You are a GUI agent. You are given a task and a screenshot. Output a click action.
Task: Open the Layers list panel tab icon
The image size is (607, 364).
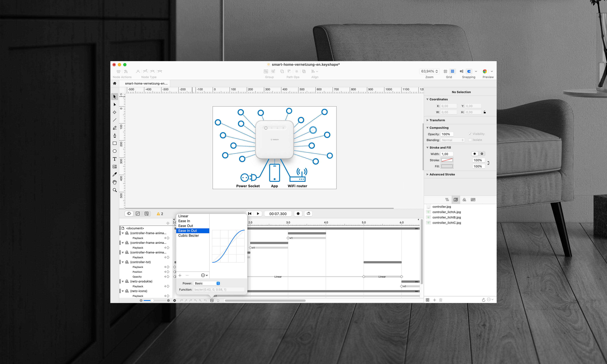[x=447, y=200]
